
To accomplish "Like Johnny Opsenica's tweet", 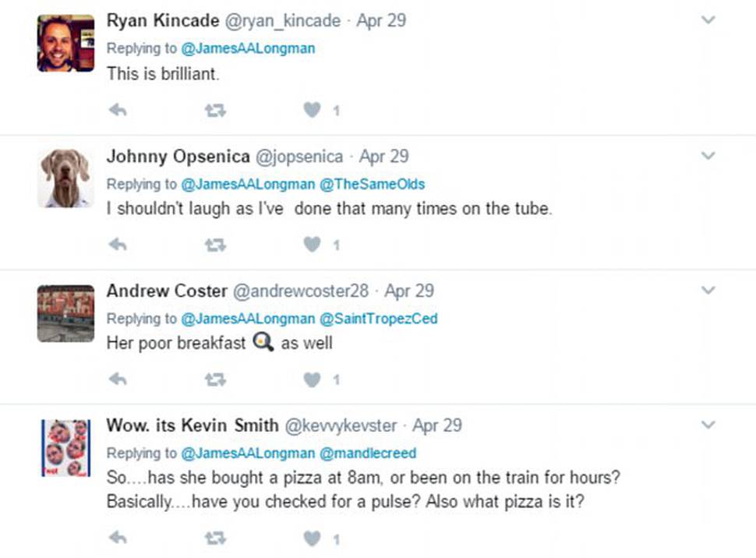I will pyautogui.click(x=312, y=245).
